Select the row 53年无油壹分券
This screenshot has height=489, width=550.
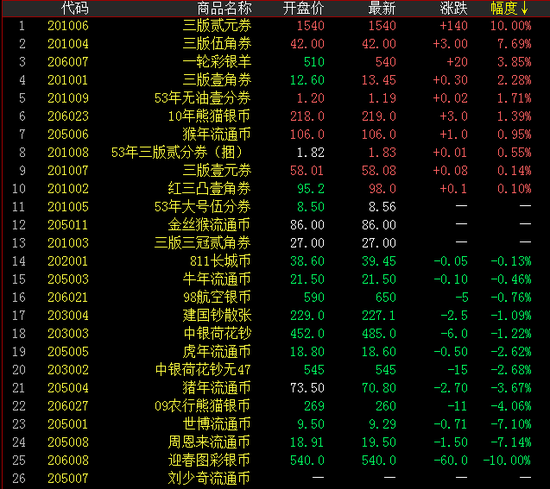pyautogui.click(x=276, y=98)
